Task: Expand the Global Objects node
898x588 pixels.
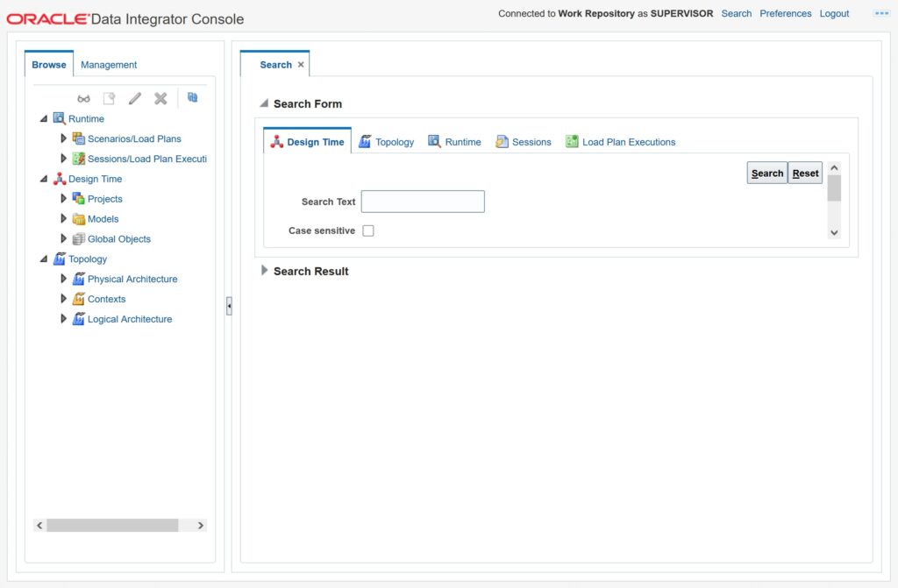Action: (x=63, y=238)
